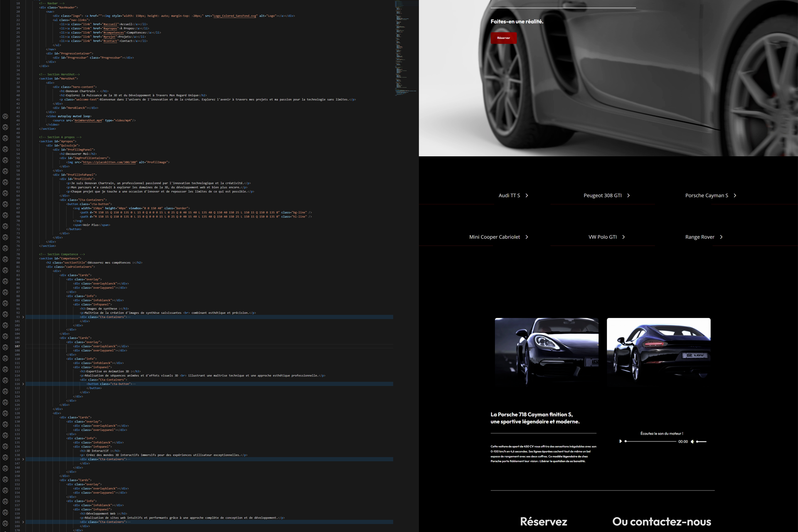Image resolution: width=798 pixels, height=532 pixels.
Task: Click the "Section HeroShot" comment line
Action: (x=59, y=74)
